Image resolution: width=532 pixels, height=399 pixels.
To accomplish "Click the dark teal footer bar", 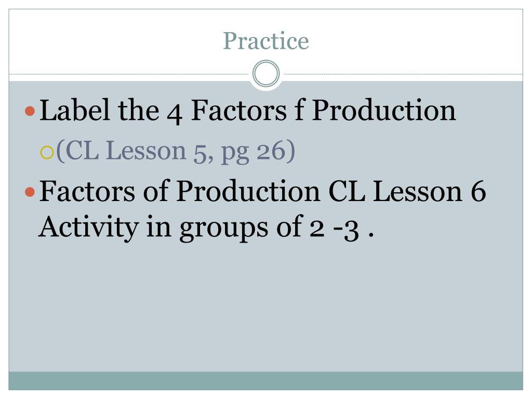I will click(x=265, y=381).
